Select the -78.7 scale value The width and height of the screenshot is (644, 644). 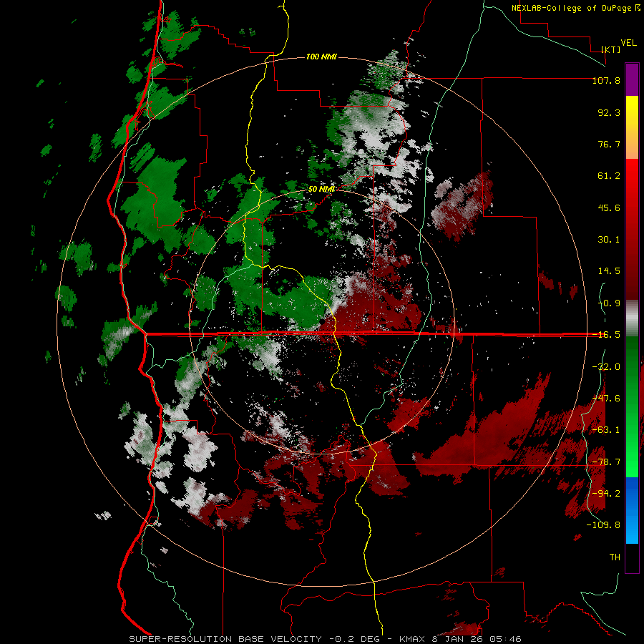(606, 462)
